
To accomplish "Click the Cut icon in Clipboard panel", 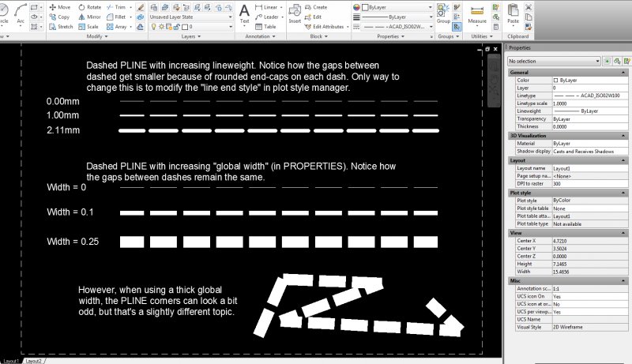I will (x=529, y=7).
